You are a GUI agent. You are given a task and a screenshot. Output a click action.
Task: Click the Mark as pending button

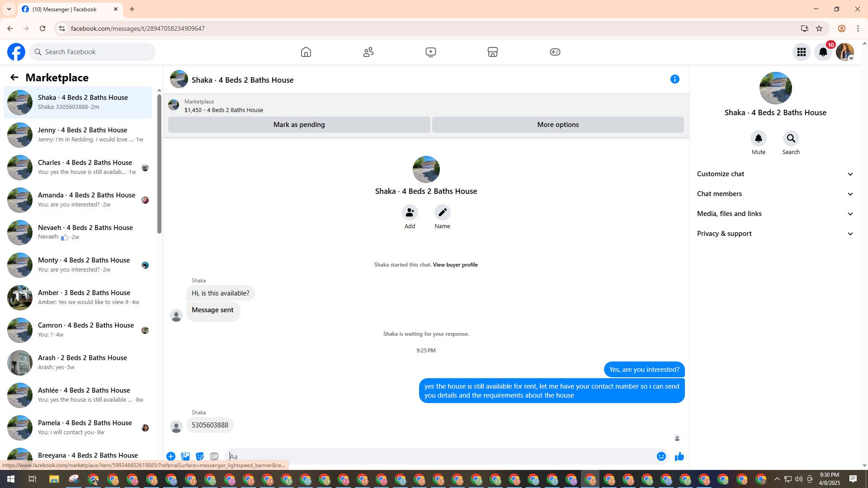click(x=299, y=125)
